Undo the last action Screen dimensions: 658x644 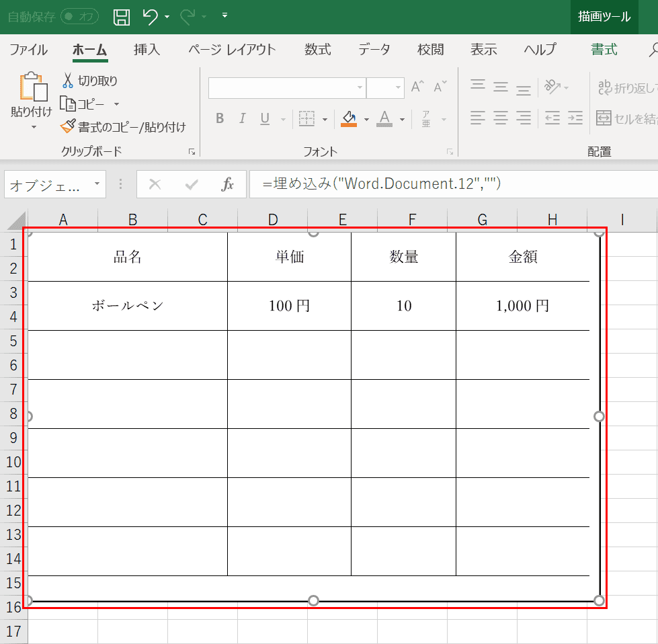coord(150,17)
